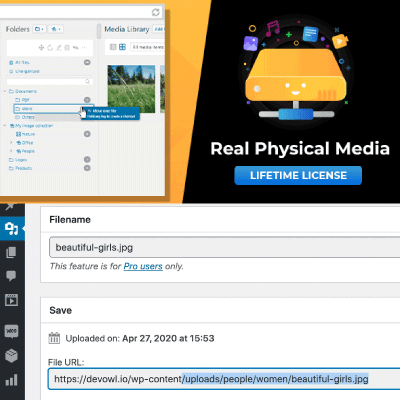
Task: Click the File URL label
Action: pos(66,362)
